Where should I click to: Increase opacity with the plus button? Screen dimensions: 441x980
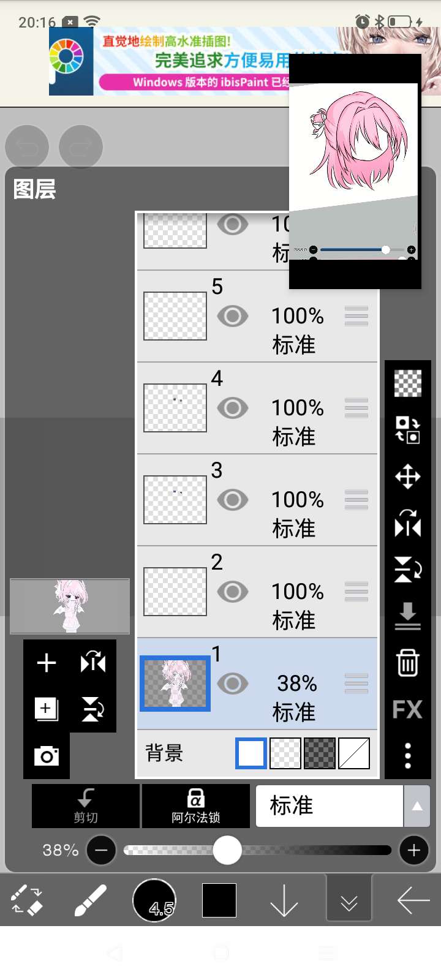[x=414, y=850]
